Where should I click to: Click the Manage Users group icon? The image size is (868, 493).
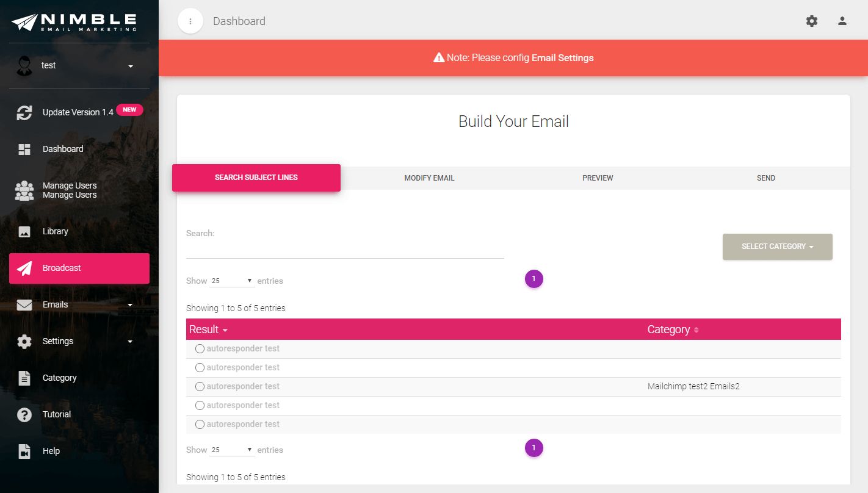pos(24,191)
